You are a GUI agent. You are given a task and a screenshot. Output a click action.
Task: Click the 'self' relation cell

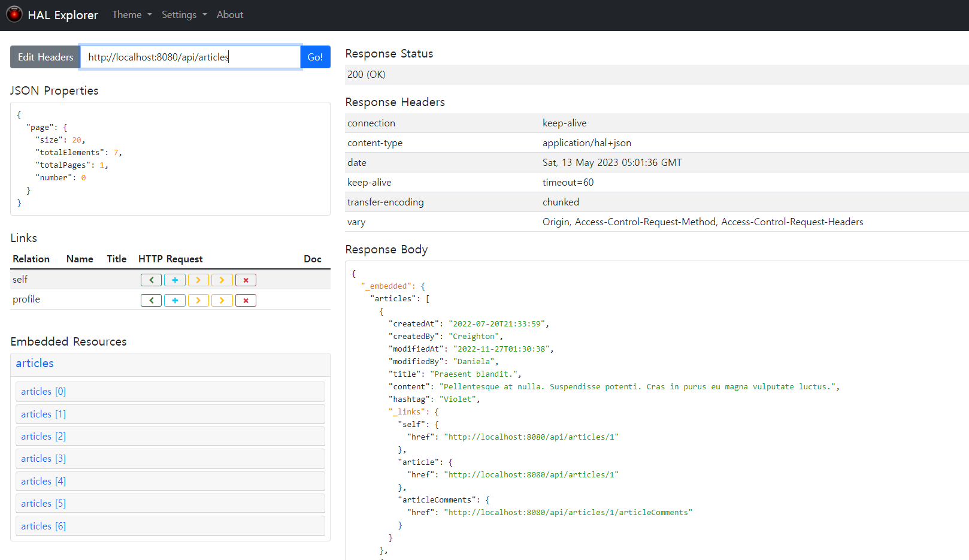pyautogui.click(x=20, y=279)
